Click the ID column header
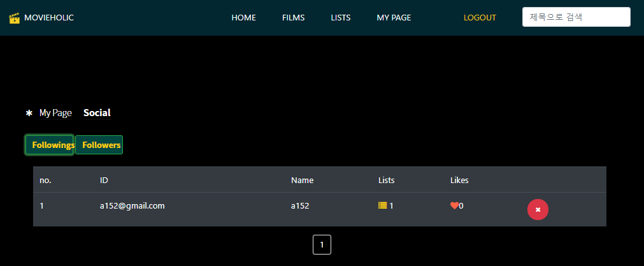This screenshot has height=266, width=644. 104,180
